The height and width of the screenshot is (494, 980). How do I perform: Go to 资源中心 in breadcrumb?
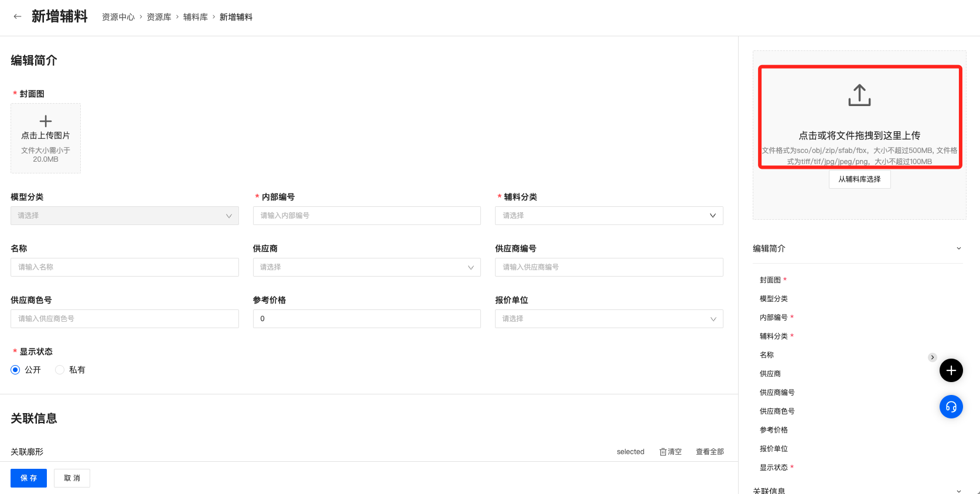coord(118,18)
